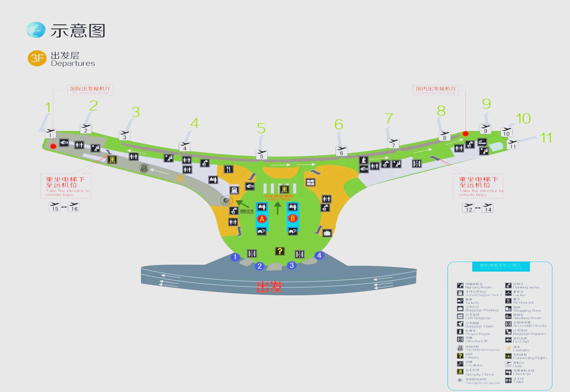Click the accessible elevator icon near entrance 1
The image size is (570, 392).
pos(252,253)
